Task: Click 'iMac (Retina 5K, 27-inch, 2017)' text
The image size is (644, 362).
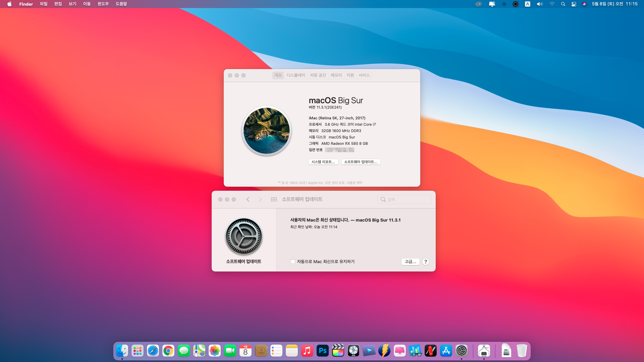Action: pos(337,118)
